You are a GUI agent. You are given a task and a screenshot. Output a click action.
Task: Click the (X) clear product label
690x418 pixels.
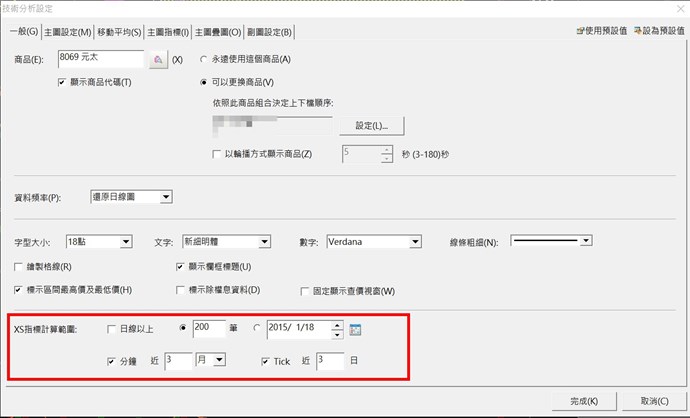point(177,59)
